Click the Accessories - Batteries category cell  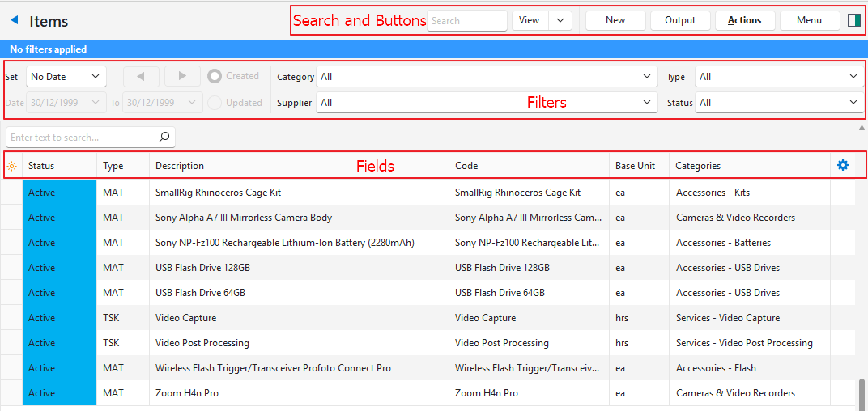(750, 242)
